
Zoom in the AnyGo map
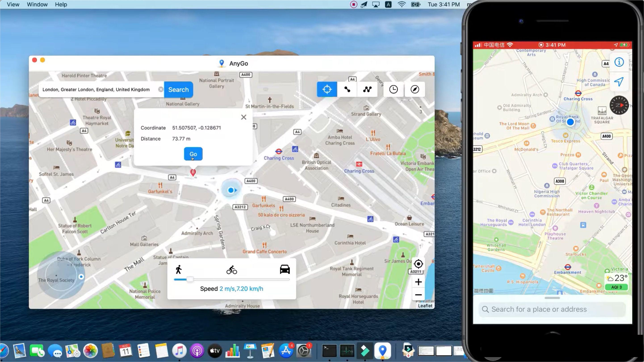pos(418,282)
